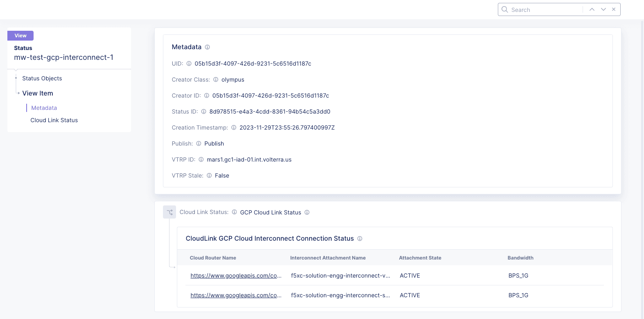Viewport: 644px width, 319px height.
Task: Click the Cloud Link Status branch icon
Action: tap(169, 212)
